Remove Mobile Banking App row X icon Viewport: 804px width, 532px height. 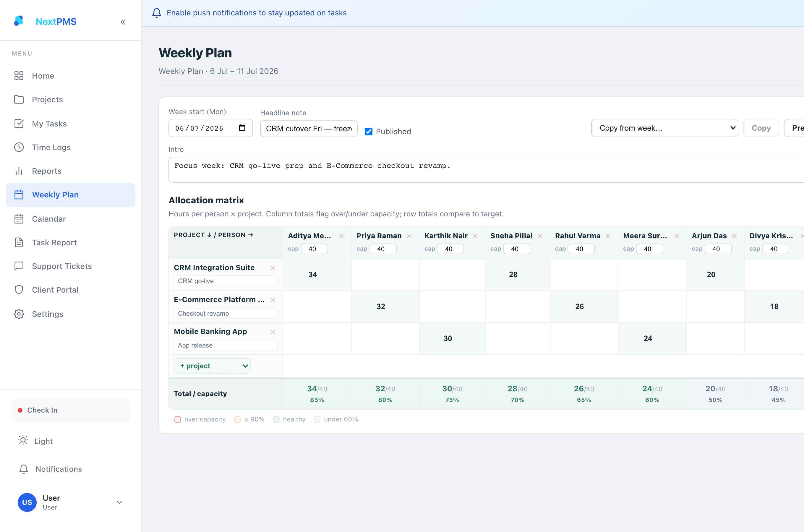point(273,332)
